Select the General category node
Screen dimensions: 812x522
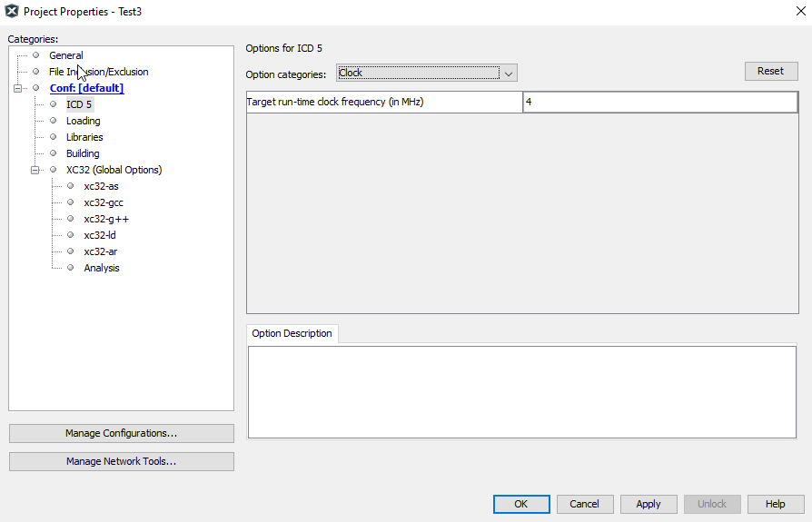coord(65,55)
